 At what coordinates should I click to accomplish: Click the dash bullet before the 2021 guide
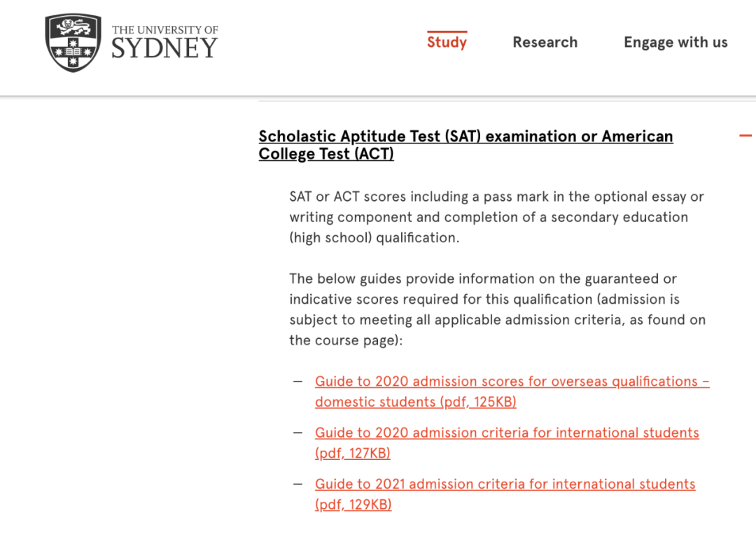[298, 484]
